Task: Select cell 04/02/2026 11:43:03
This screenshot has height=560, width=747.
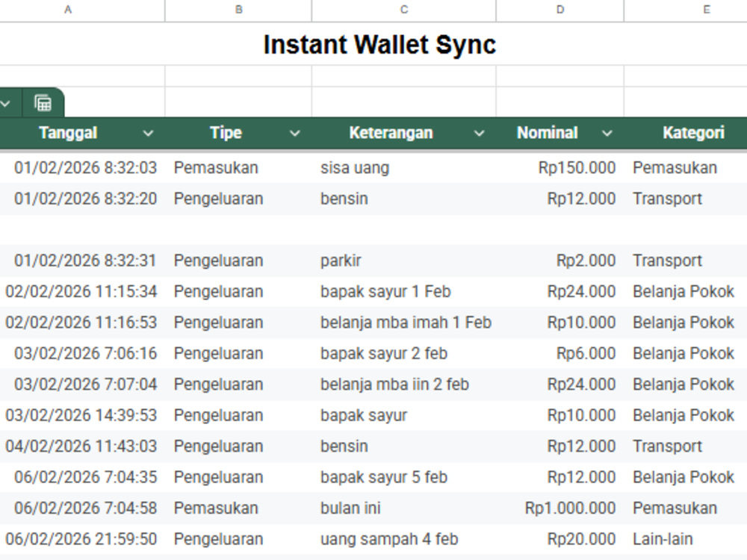Action: click(x=82, y=447)
